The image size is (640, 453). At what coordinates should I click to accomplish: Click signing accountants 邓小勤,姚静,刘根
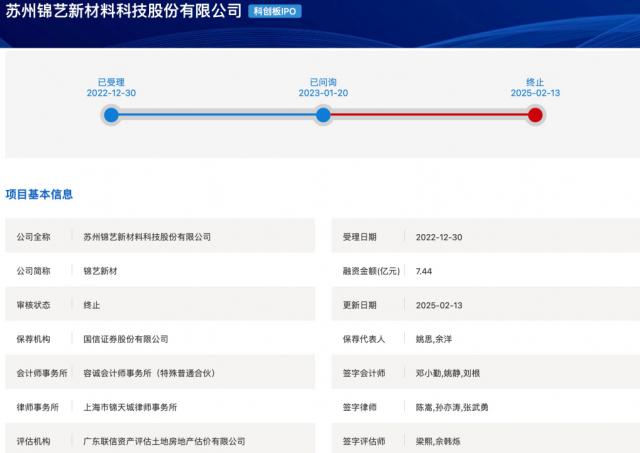(450, 373)
